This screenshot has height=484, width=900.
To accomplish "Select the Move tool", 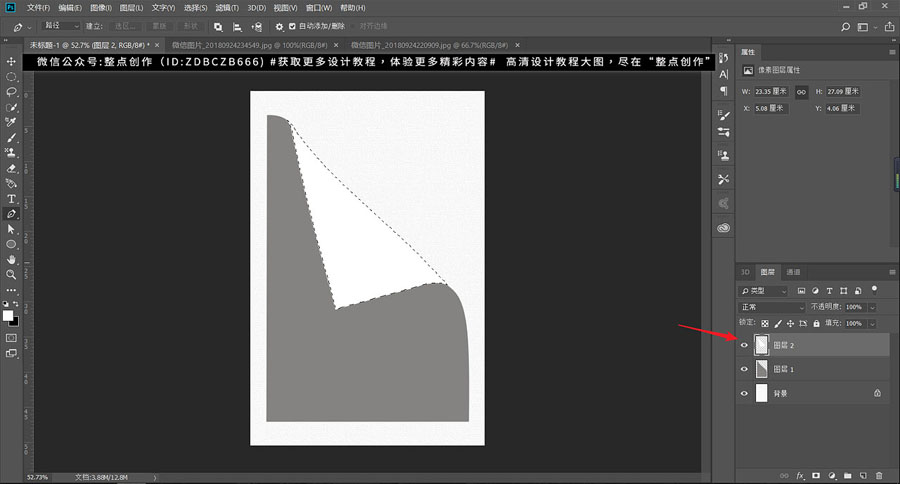I will click(x=11, y=63).
